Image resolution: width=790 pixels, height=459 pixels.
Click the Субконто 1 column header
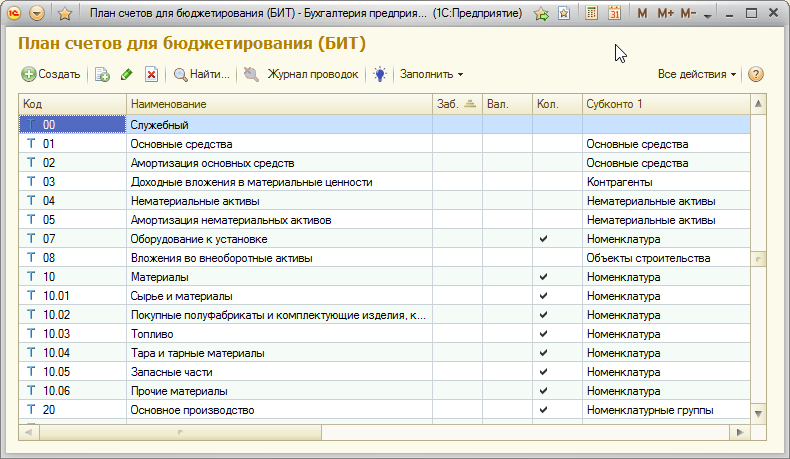coord(666,104)
